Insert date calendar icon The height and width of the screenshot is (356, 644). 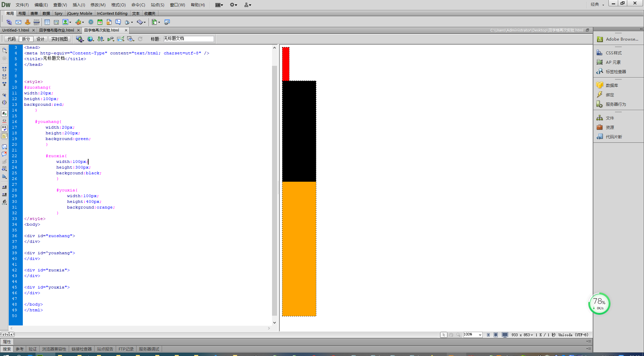[100, 22]
